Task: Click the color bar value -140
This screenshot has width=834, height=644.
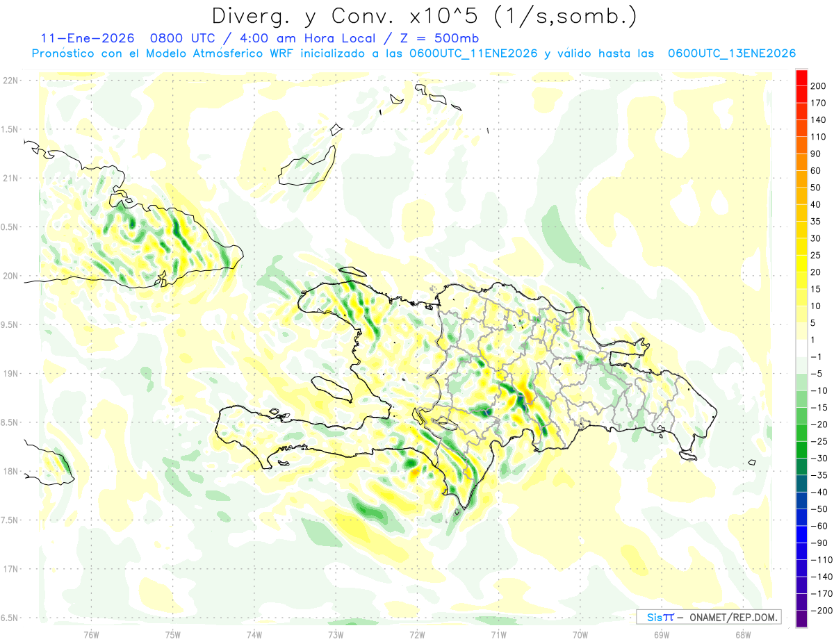Action: click(820, 577)
